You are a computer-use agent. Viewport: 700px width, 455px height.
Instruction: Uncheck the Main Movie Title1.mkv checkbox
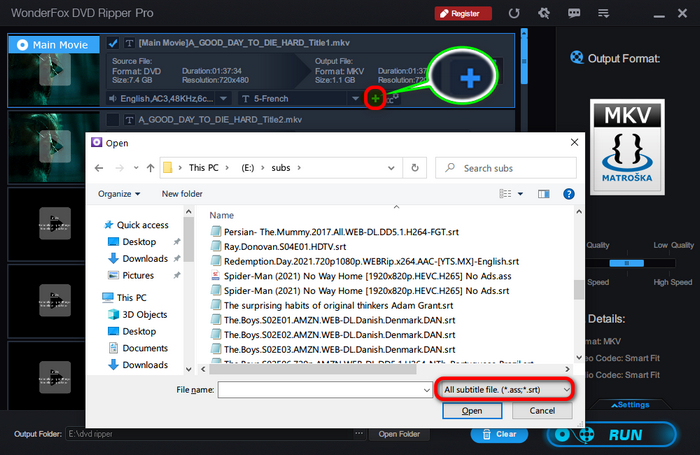113,43
